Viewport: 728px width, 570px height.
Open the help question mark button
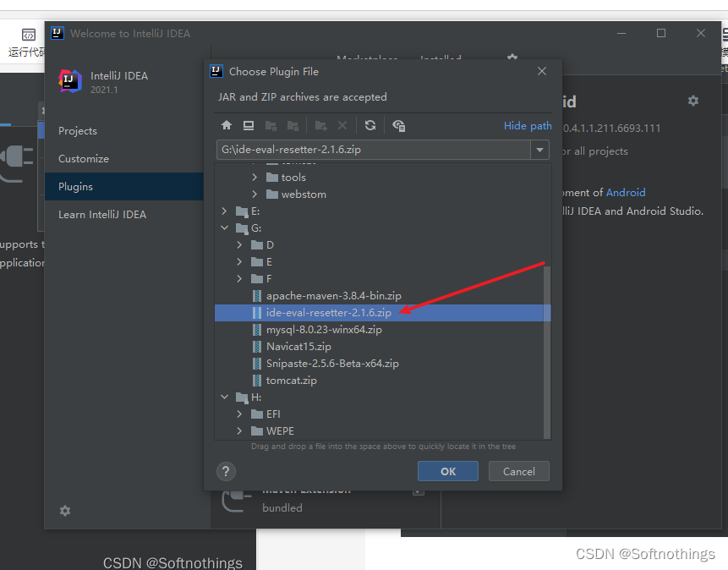[226, 472]
